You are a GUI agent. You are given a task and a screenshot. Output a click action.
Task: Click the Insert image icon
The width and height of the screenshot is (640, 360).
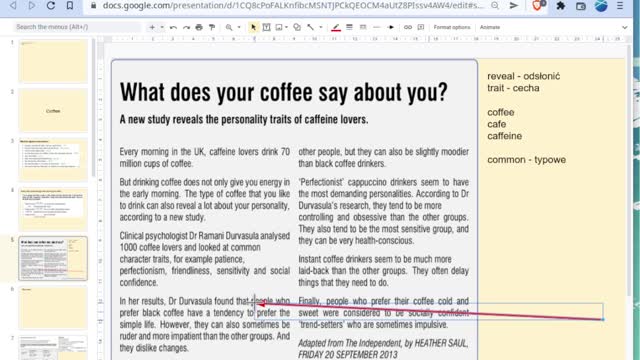point(279,27)
